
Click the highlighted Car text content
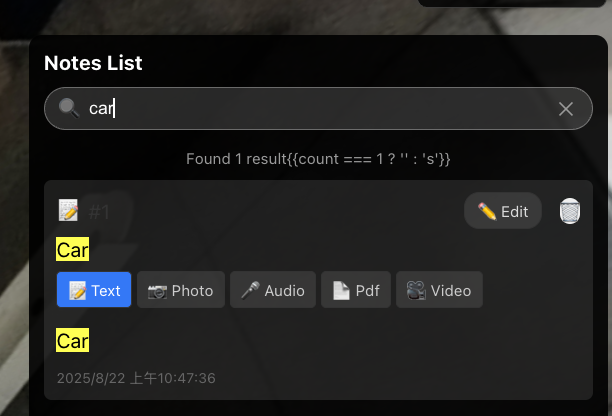[73, 341]
